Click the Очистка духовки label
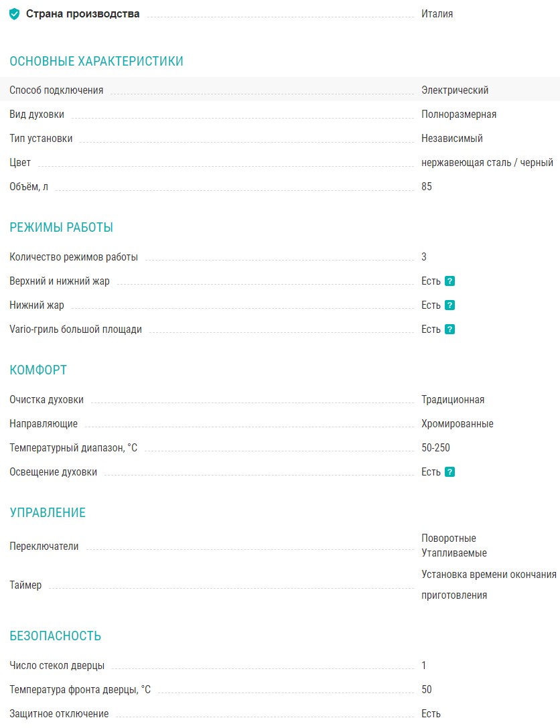Viewport: 560px width, 728px height. (x=47, y=400)
